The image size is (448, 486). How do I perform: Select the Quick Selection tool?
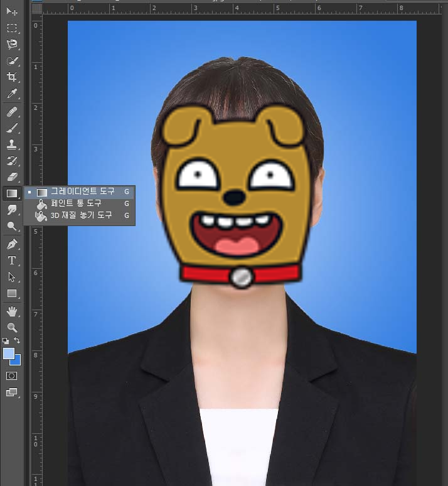(12, 61)
